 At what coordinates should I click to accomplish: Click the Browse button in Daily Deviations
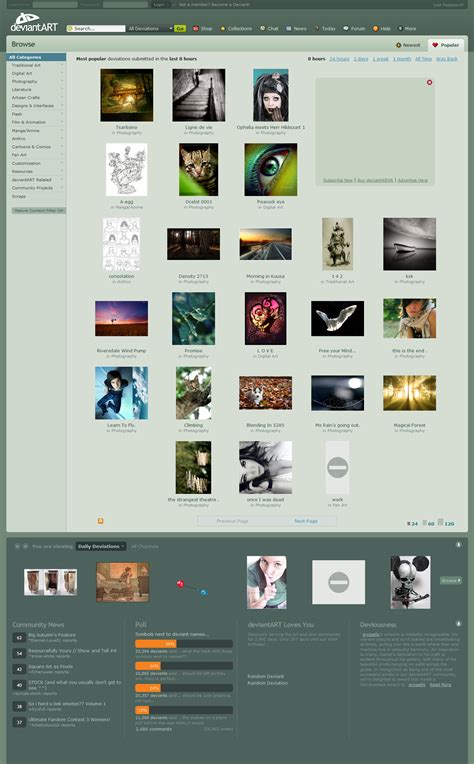[451, 580]
